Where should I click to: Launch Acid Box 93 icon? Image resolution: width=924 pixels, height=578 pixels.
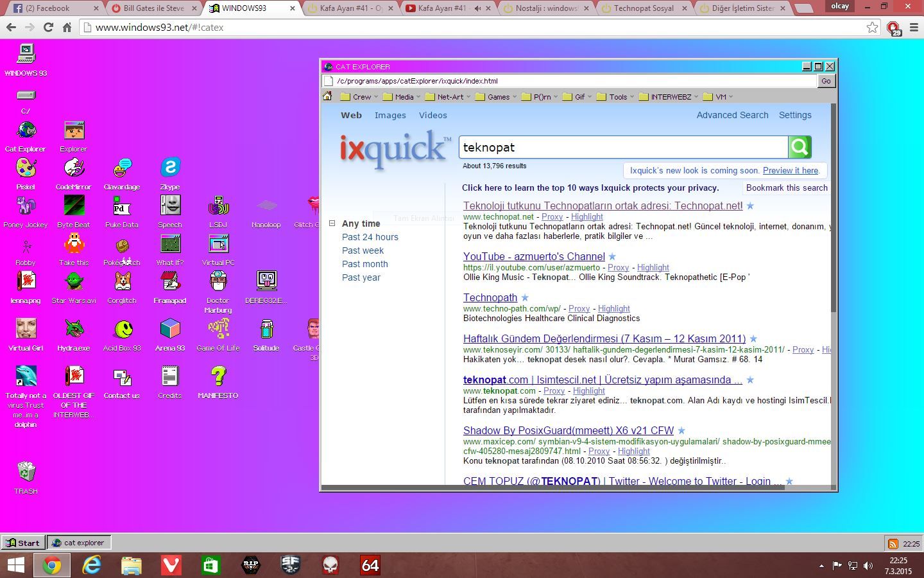[122, 335]
